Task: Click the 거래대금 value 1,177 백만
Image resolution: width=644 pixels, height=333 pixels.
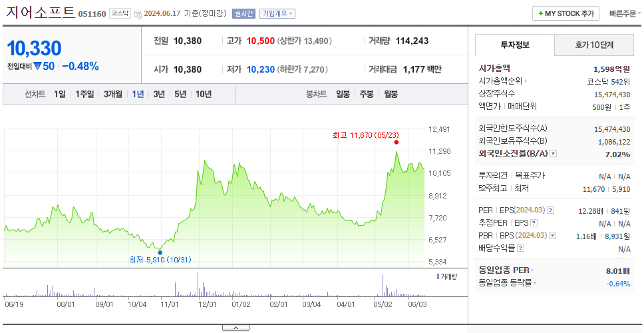Action: [422, 69]
